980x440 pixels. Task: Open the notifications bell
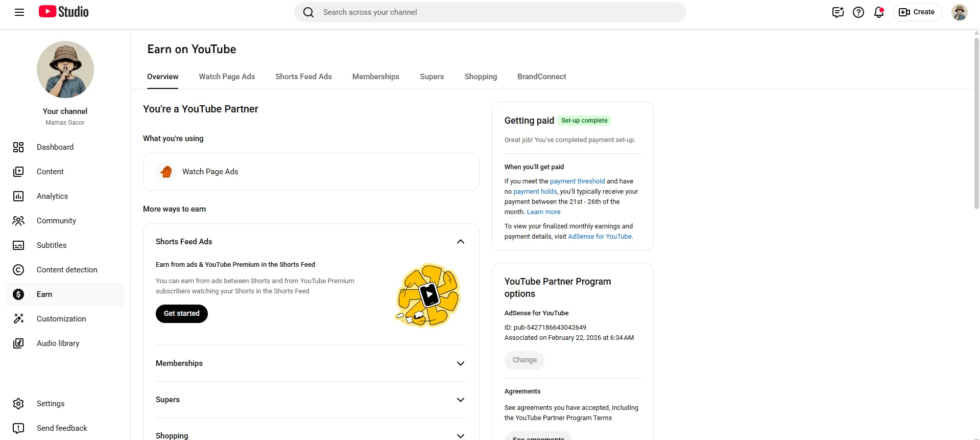pyautogui.click(x=879, y=12)
